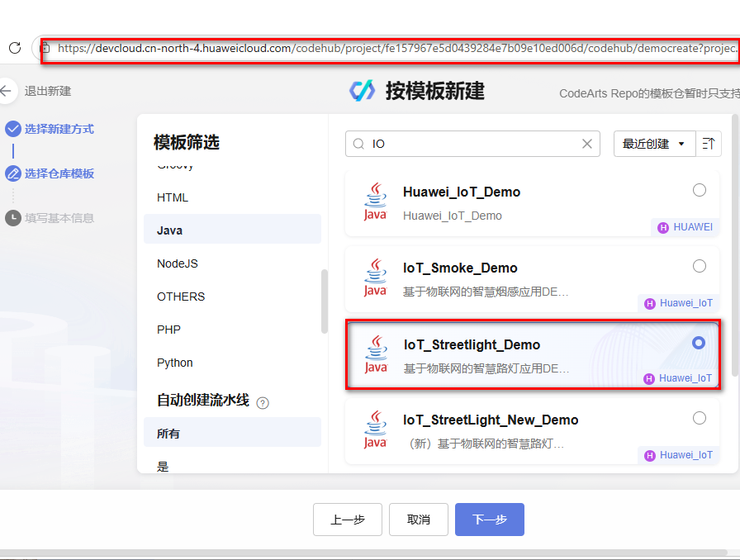Click the back arrow next to 退出新建
Image resolution: width=740 pixels, height=560 pixels.
tap(6, 91)
